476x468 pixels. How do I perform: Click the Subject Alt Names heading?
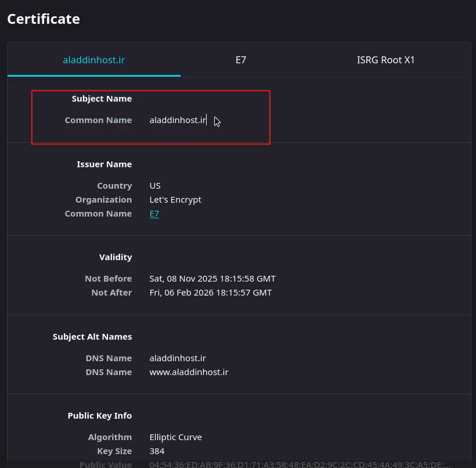point(92,337)
